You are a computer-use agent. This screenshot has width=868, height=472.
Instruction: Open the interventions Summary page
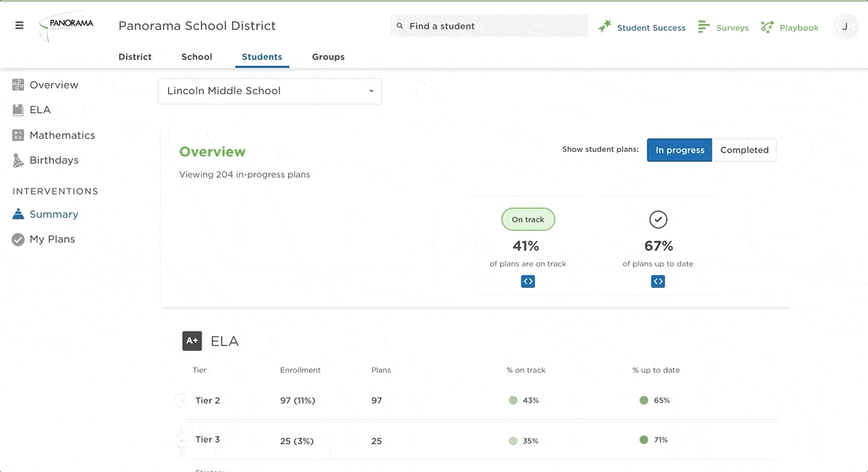coord(53,214)
